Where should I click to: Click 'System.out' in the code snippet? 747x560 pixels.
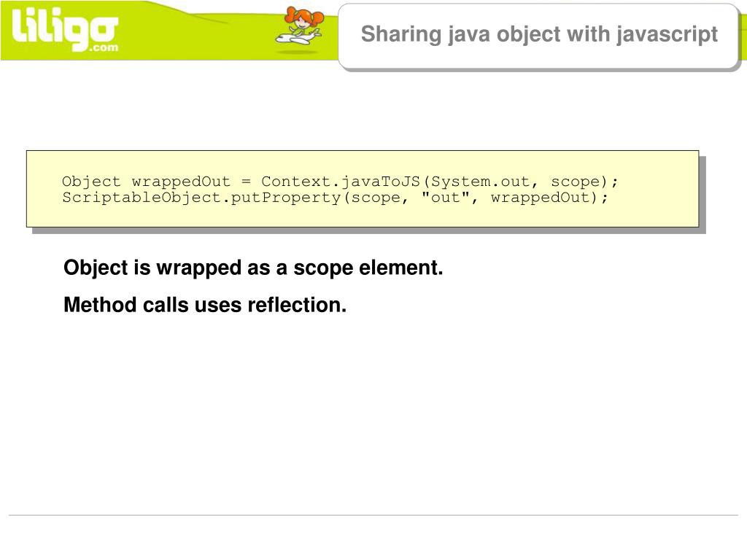tap(480, 182)
